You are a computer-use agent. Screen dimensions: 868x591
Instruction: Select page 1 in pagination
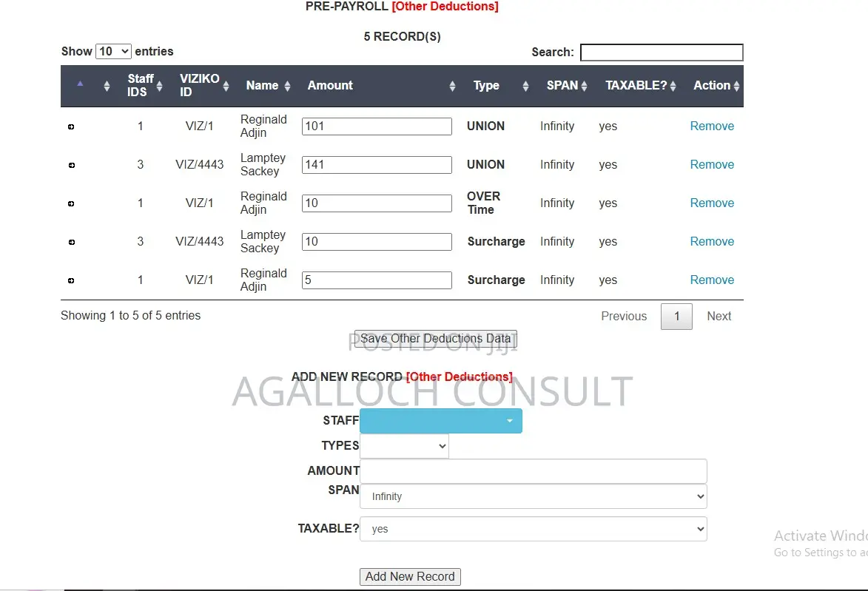[x=676, y=317]
